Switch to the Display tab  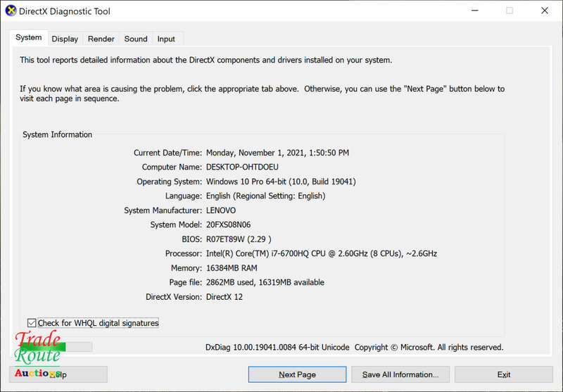[x=65, y=39]
